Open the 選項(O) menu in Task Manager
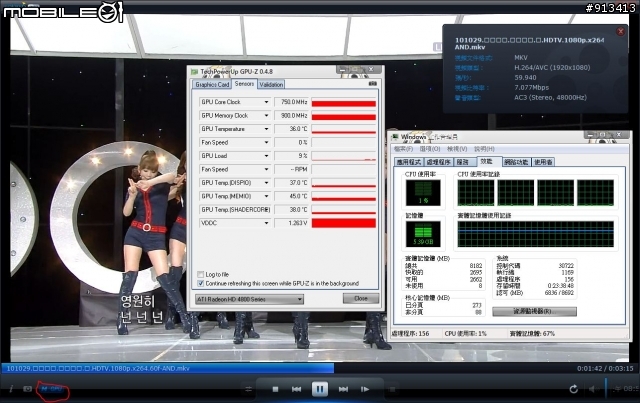This screenshot has width=640, height=403. click(430, 149)
